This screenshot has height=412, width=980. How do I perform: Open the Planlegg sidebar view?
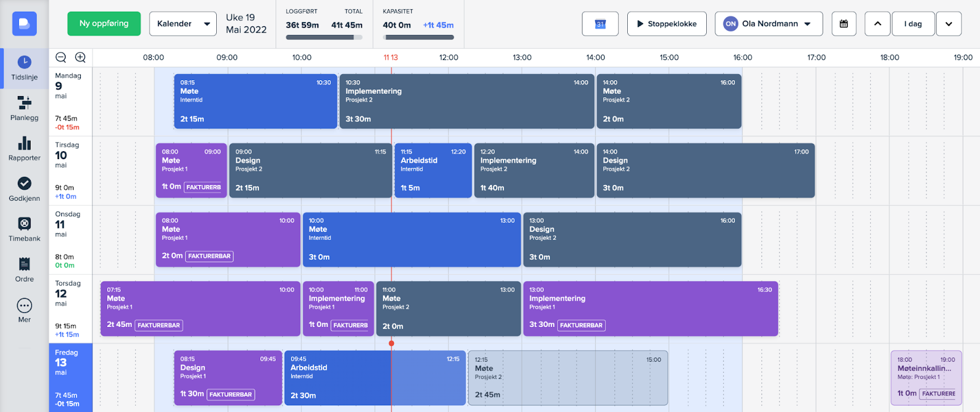tap(24, 108)
